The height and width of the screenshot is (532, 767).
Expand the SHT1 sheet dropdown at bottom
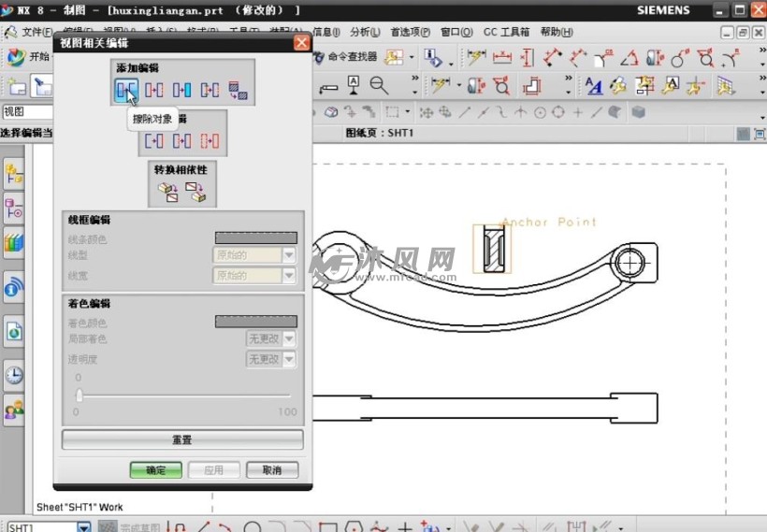pyautogui.click(x=83, y=527)
